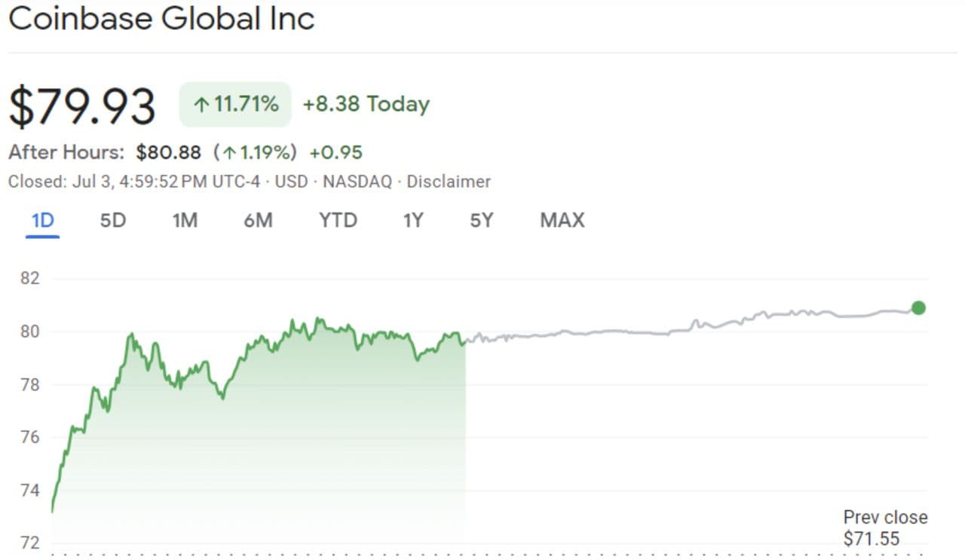The image size is (965, 560).
Task: Switch to the 5D chart range tab
Action: tap(113, 220)
